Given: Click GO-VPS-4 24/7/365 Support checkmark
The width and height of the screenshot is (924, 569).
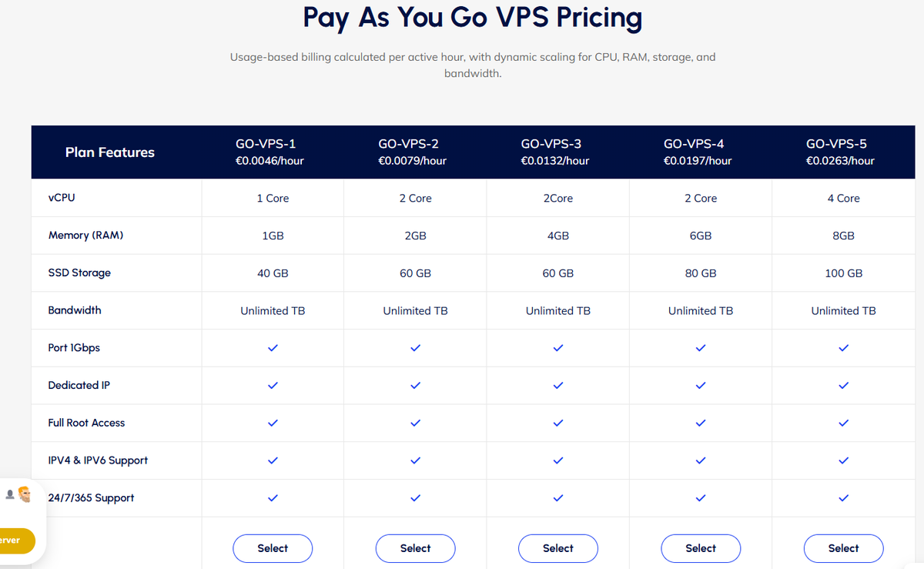Looking at the screenshot, I should pyautogui.click(x=701, y=498).
